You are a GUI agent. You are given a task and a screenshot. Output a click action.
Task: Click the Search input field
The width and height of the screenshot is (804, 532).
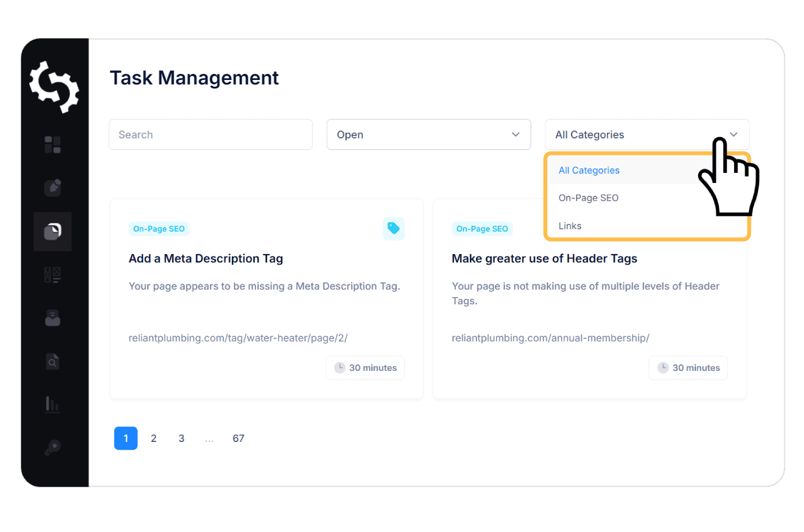pos(211,134)
